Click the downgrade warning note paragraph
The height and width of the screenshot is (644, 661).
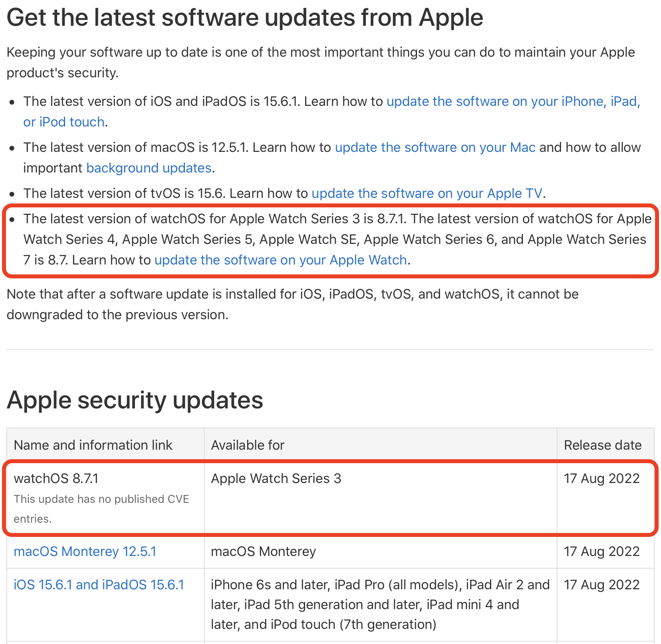pos(292,304)
